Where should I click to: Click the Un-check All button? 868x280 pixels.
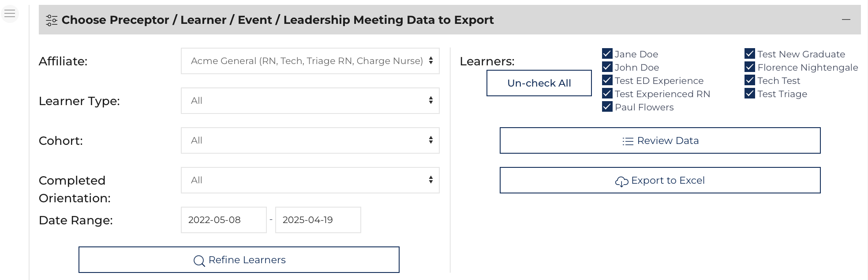pyautogui.click(x=539, y=83)
